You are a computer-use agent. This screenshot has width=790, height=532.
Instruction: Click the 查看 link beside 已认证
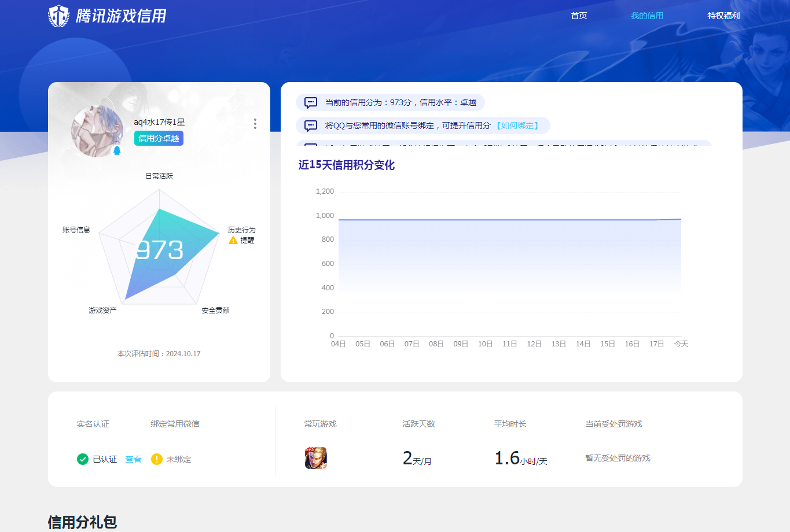point(133,459)
